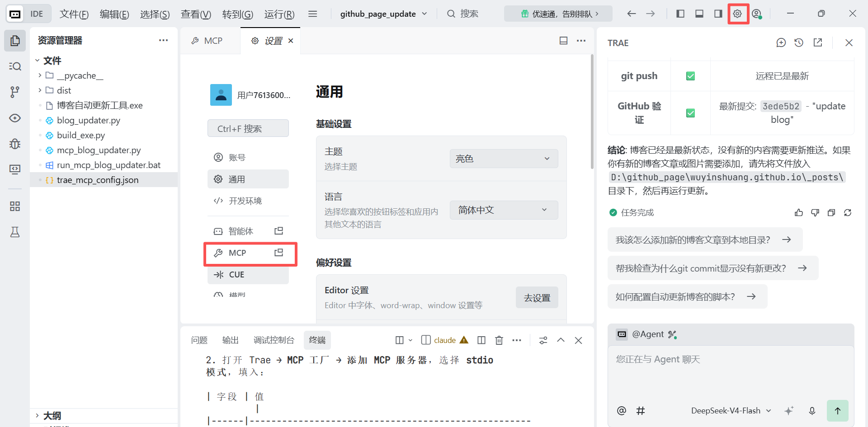This screenshot has width=868, height=427.
Task: Open the remote explorer monitor icon
Action: coord(15,169)
